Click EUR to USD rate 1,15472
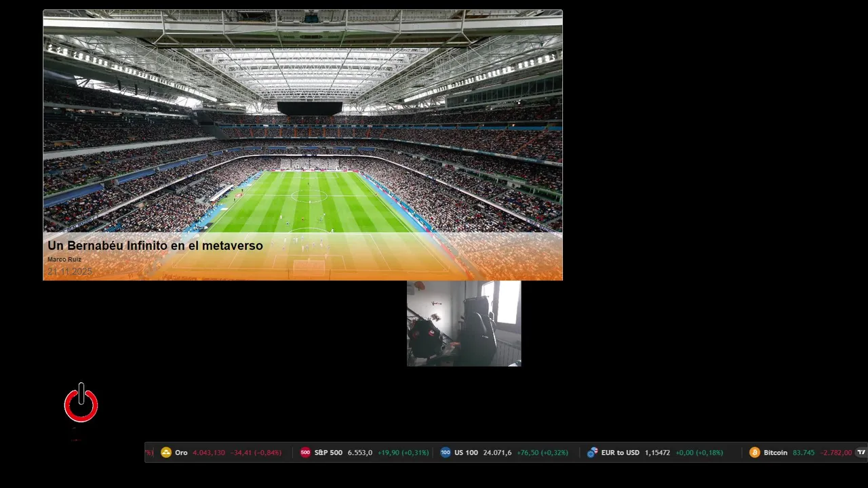 pyautogui.click(x=657, y=453)
